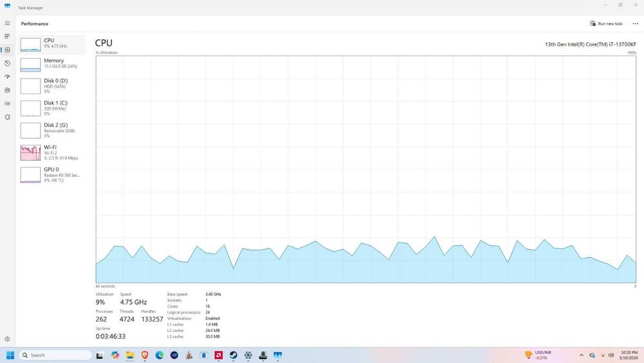
Task: Go to the Users page icon
Action: pos(7,90)
